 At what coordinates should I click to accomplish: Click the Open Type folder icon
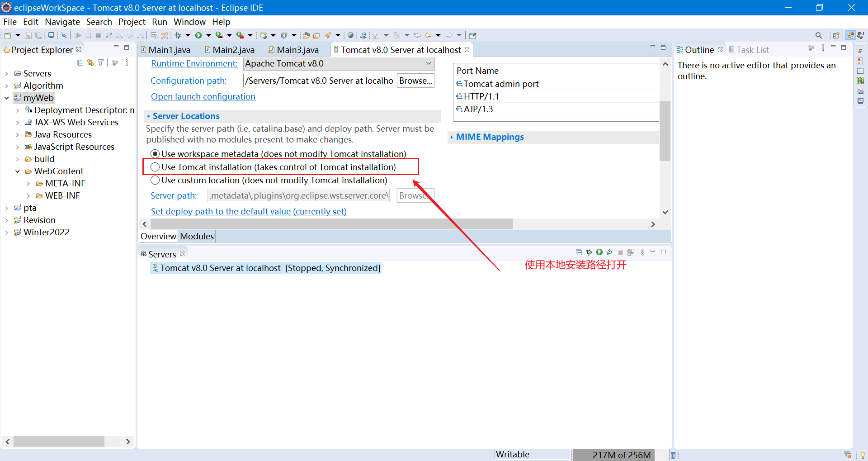click(307, 35)
